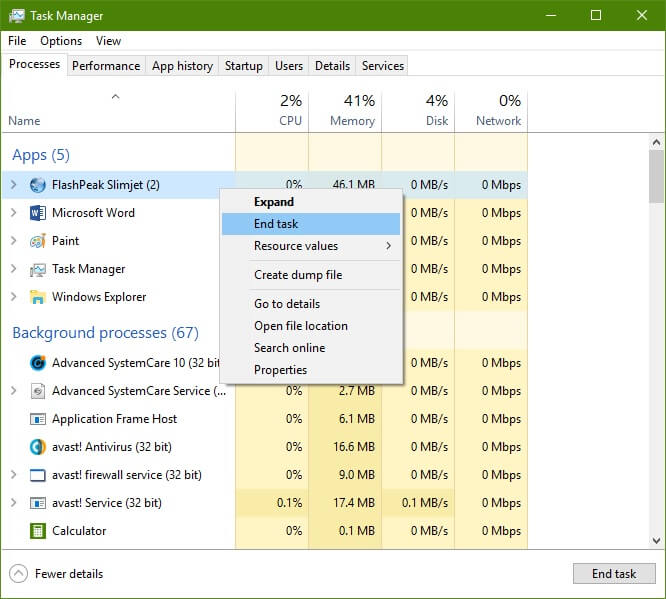Click the Background processes (67) heading
The height and width of the screenshot is (599, 666).
pos(105,333)
